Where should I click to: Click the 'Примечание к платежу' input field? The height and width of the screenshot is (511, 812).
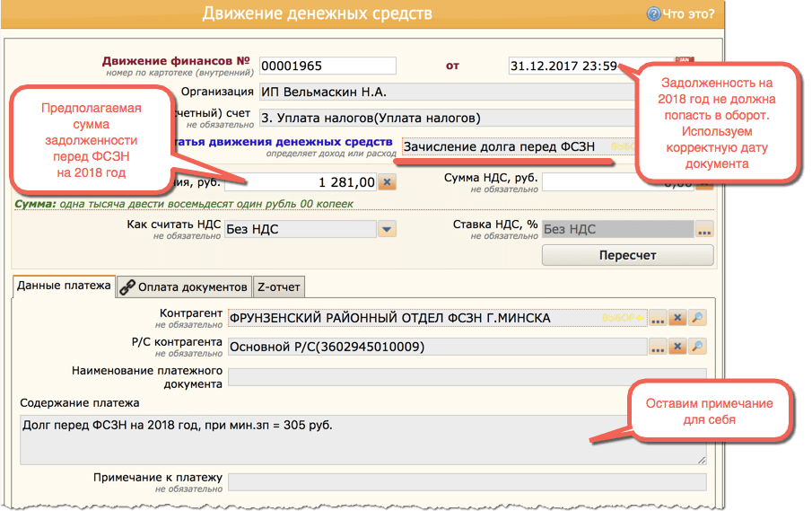coord(467,483)
